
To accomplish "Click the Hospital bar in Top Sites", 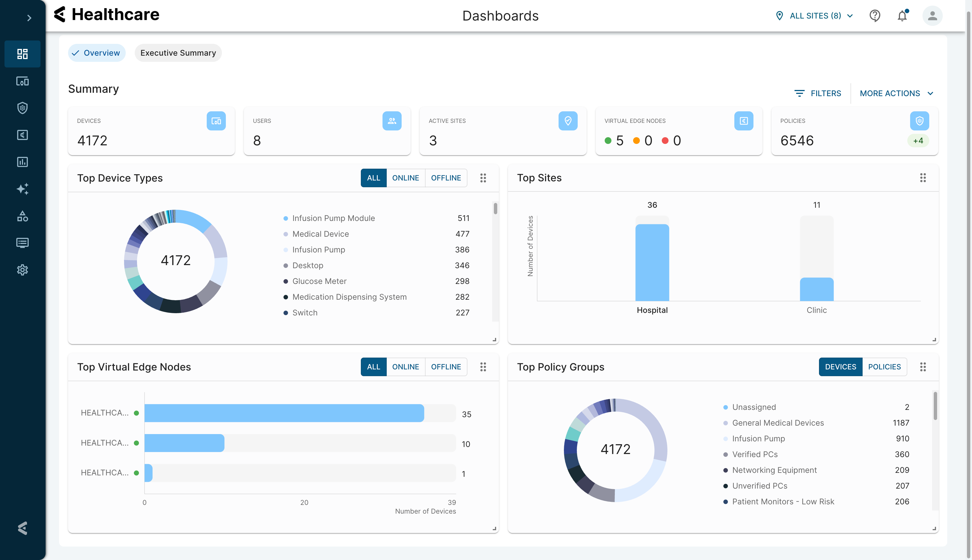I will (652, 262).
